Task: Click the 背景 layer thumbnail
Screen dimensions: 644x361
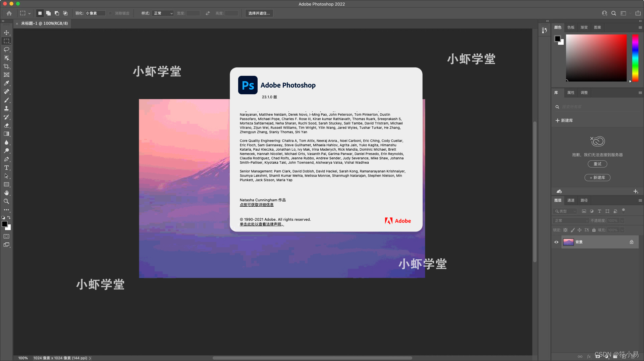Action: [x=568, y=242]
